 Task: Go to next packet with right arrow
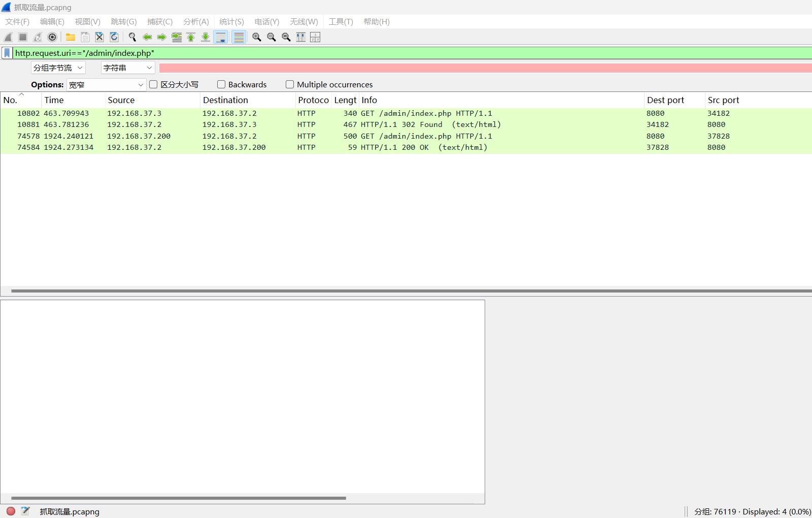pos(162,37)
